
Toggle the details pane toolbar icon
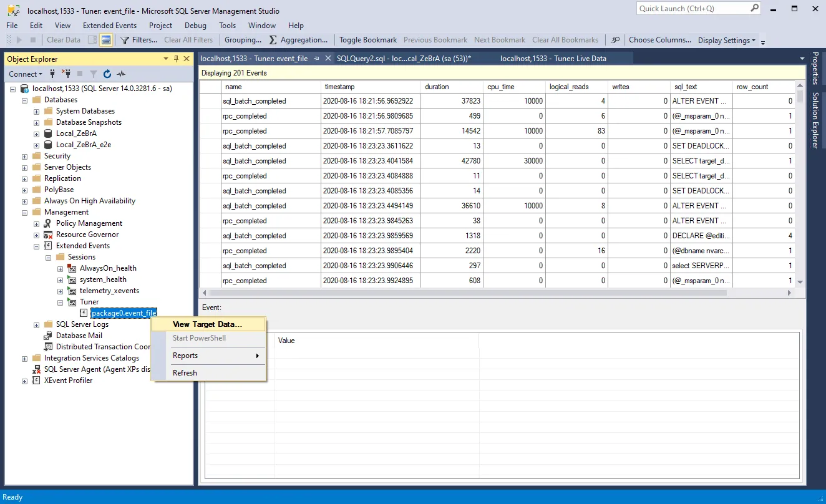(x=106, y=40)
